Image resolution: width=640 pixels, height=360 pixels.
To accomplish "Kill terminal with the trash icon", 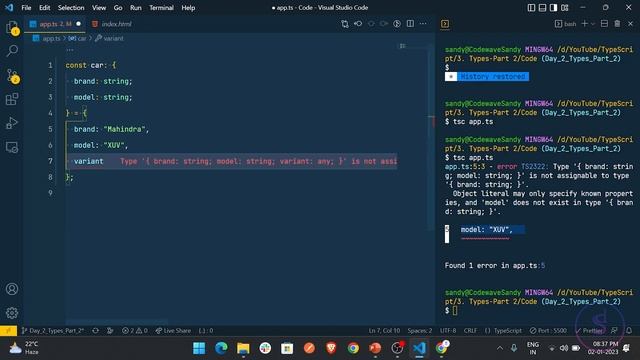I will tap(618, 24).
